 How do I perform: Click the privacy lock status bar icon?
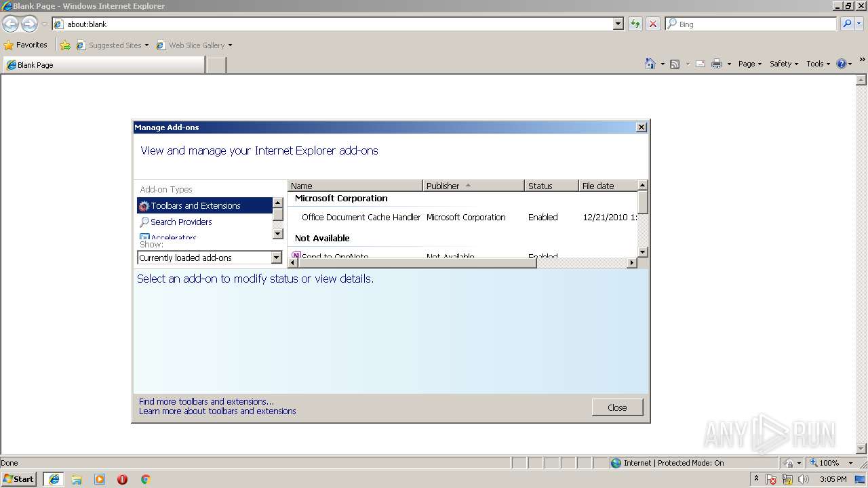pos(789,463)
